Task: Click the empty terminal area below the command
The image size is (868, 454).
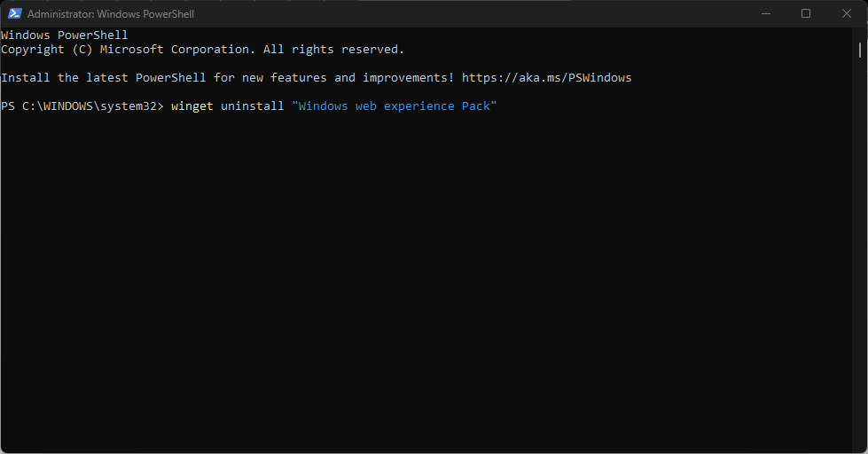Action: pos(426,284)
